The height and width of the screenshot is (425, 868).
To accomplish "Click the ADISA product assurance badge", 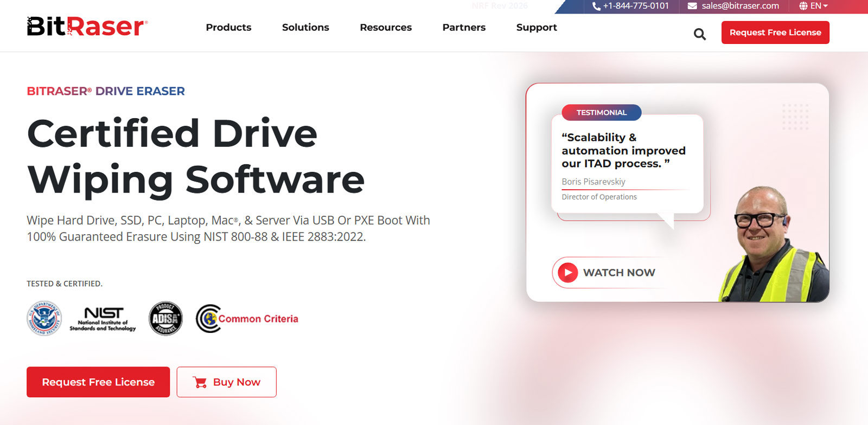I will pos(165,318).
